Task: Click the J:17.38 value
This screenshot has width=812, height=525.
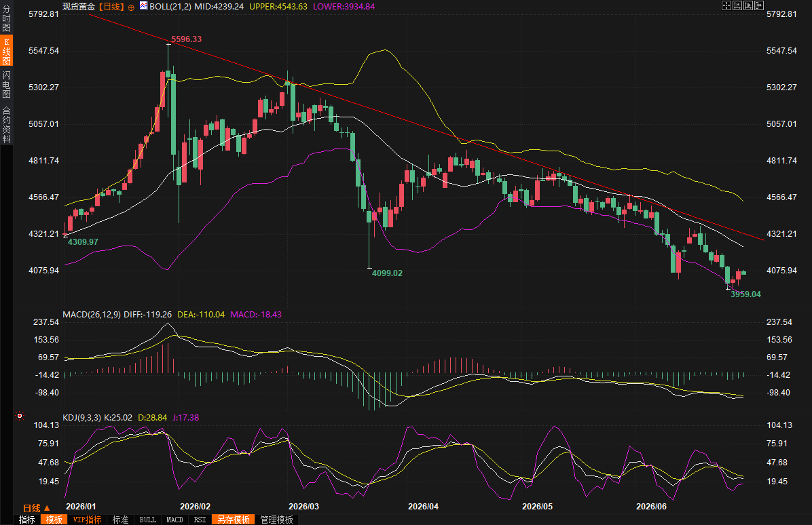Action: 185,417
